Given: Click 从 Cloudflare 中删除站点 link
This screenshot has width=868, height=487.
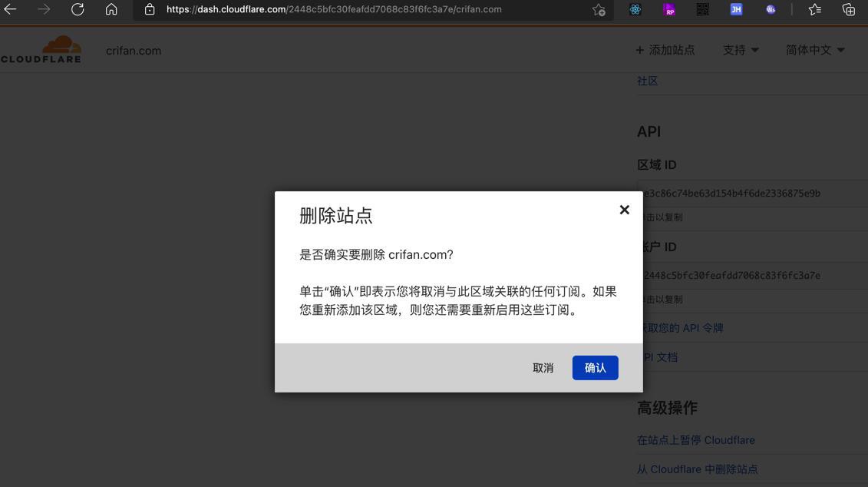Looking at the screenshot, I should 697,469.
